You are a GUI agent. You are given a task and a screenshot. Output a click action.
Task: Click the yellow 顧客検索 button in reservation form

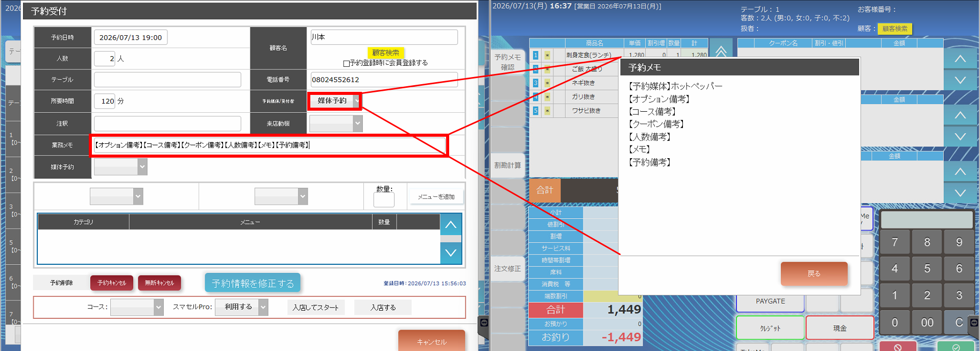click(385, 53)
